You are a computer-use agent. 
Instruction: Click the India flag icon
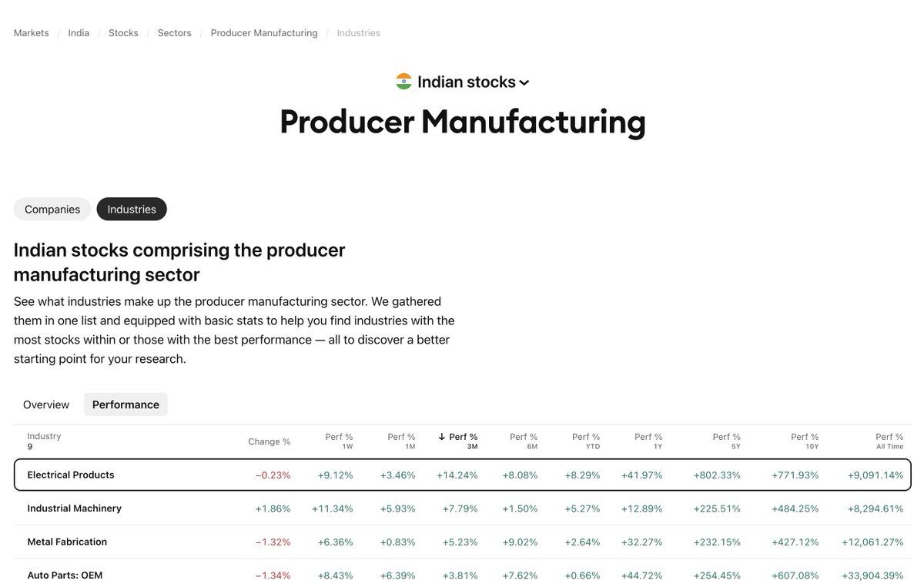[x=403, y=82]
